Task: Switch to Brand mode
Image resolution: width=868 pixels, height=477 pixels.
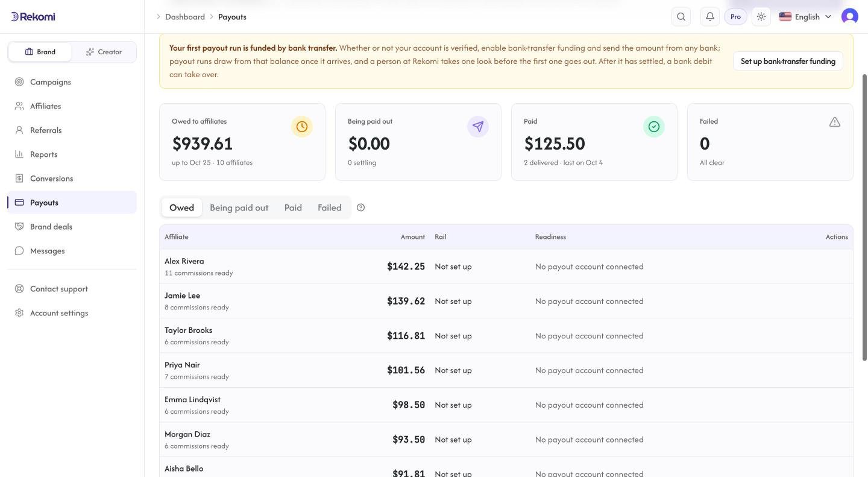Action: point(40,52)
